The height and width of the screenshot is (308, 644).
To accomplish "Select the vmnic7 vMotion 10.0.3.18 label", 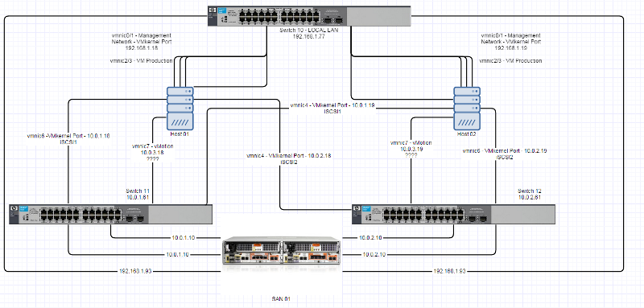I will coord(152,152).
